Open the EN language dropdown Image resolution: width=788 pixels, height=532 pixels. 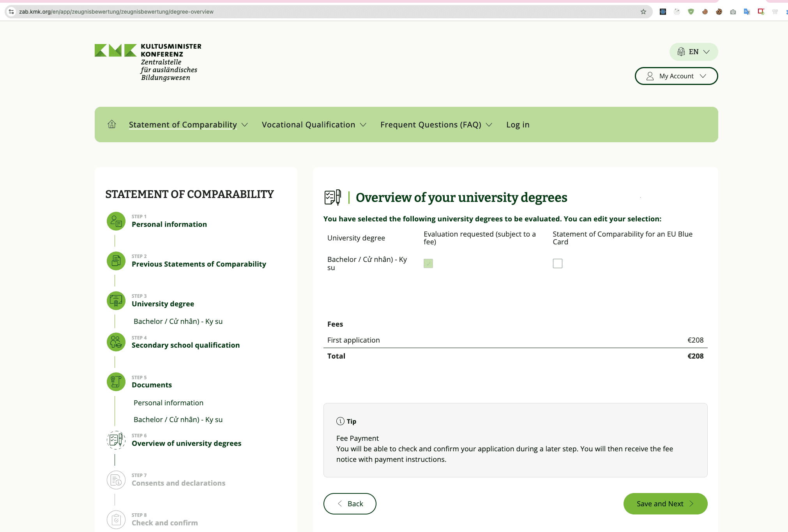pyautogui.click(x=694, y=52)
